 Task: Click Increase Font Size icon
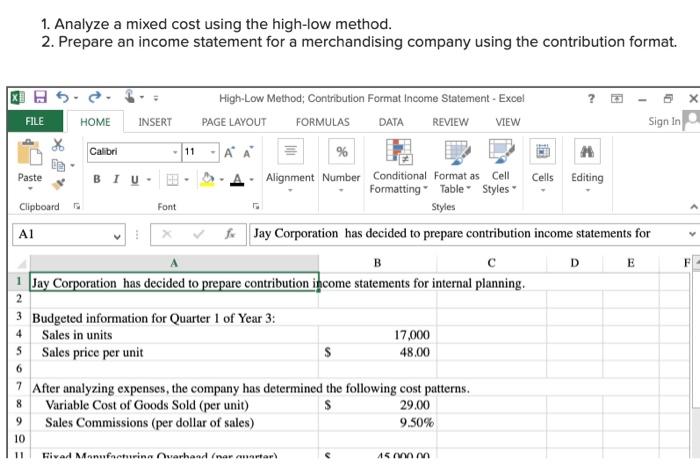pyautogui.click(x=229, y=152)
